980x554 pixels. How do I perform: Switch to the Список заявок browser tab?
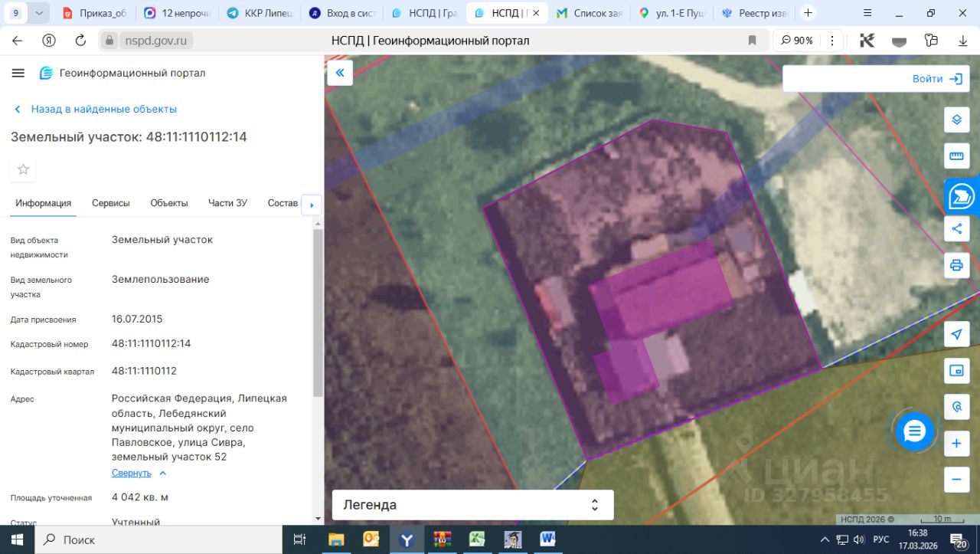click(590, 13)
